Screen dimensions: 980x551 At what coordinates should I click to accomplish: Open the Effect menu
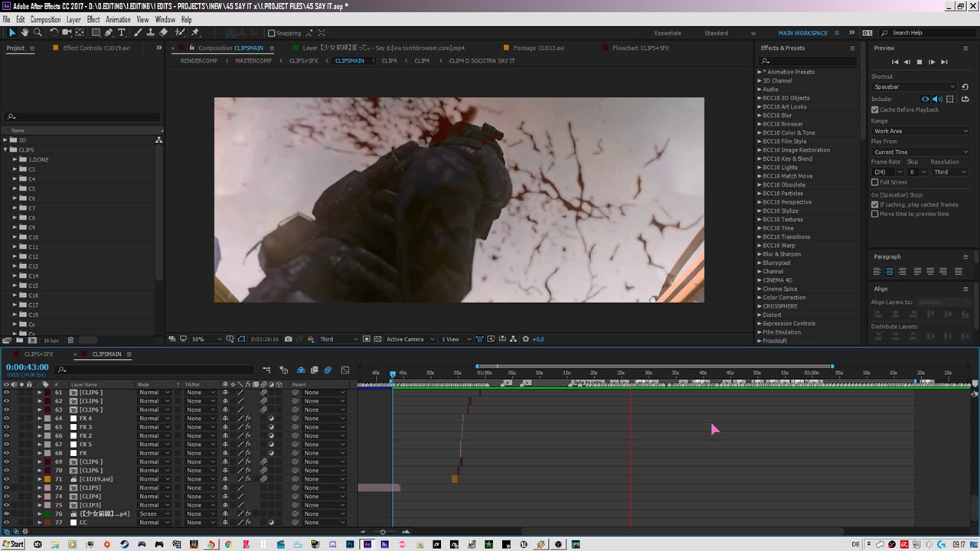tap(93, 20)
